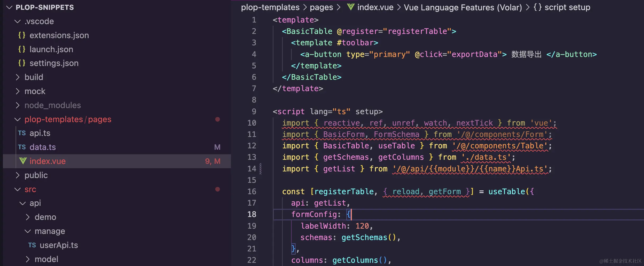Click line number 1 in the gutter

click(x=254, y=20)
